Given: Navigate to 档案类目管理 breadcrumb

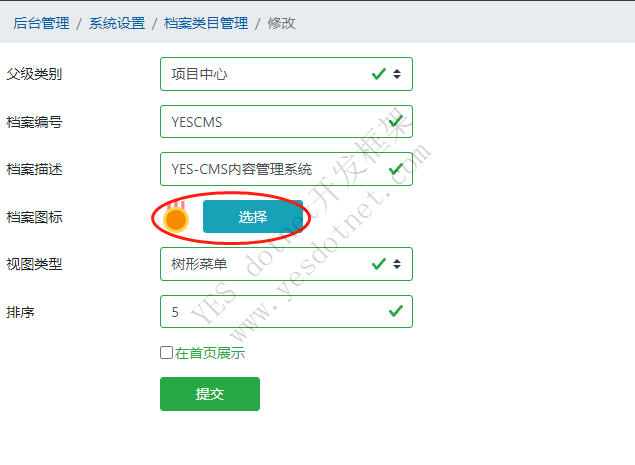Looking at the screenshot, I should pos(206,23).
